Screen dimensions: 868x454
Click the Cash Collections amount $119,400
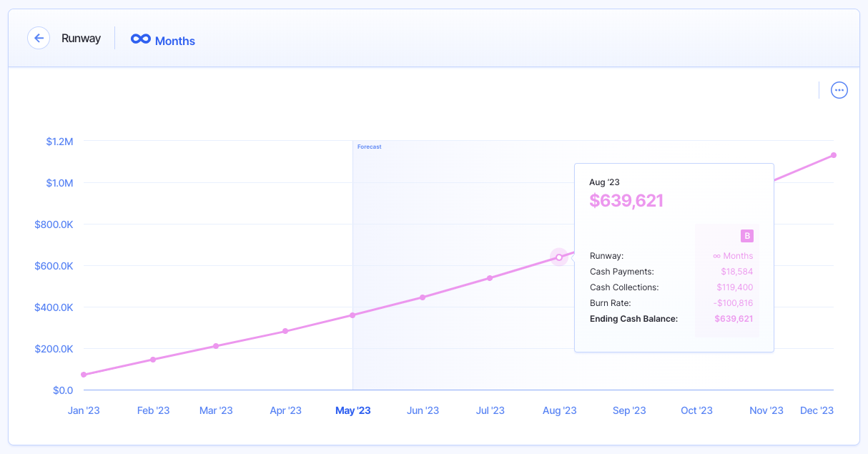(x=734, y=287)
